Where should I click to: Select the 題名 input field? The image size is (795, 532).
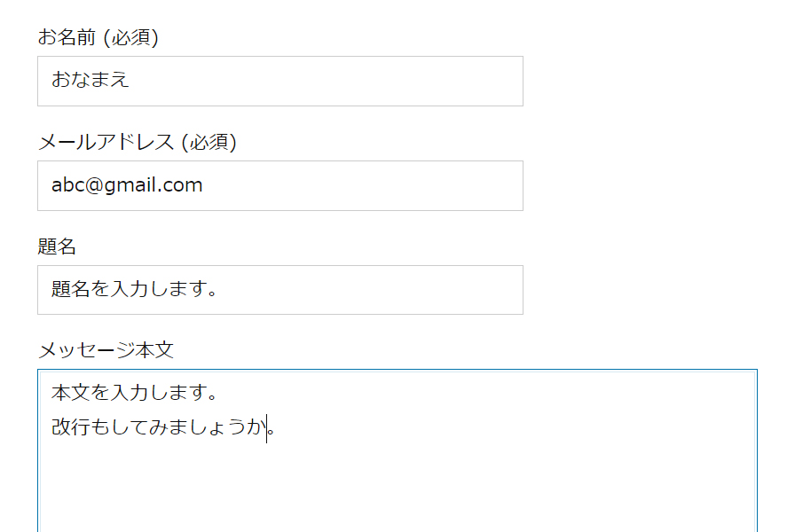click(x=279, y=290)
